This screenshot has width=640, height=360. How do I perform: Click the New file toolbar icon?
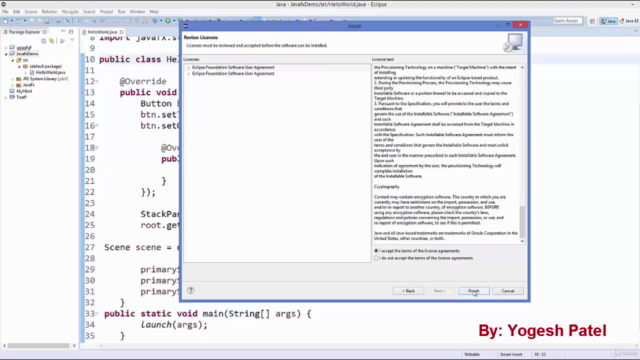click(x=5, y=21)
